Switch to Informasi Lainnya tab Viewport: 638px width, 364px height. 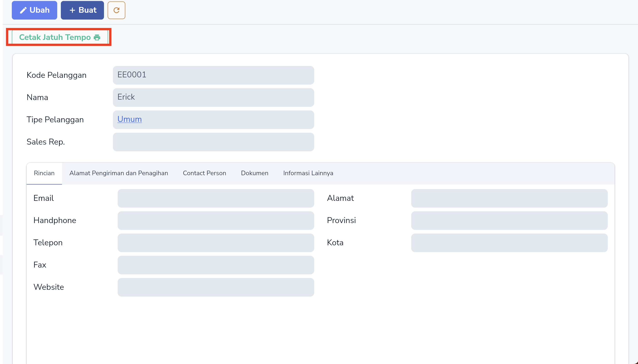click(x=308, y=173)
